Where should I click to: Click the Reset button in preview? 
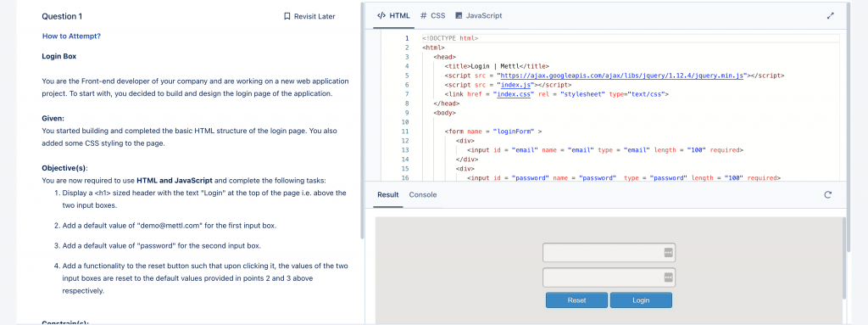point(576,300)
